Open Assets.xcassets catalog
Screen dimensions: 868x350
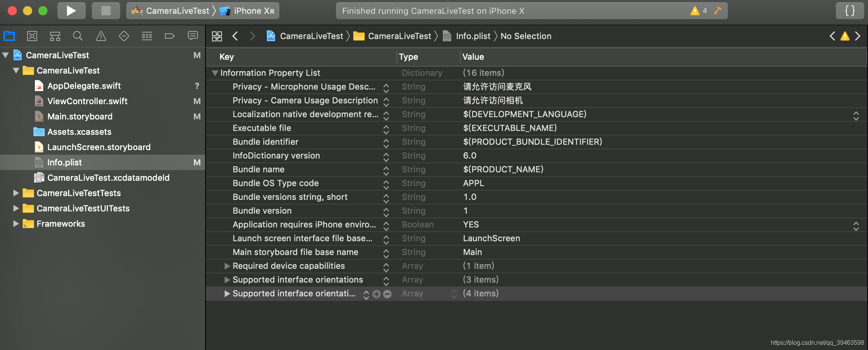tap(79, 132)
